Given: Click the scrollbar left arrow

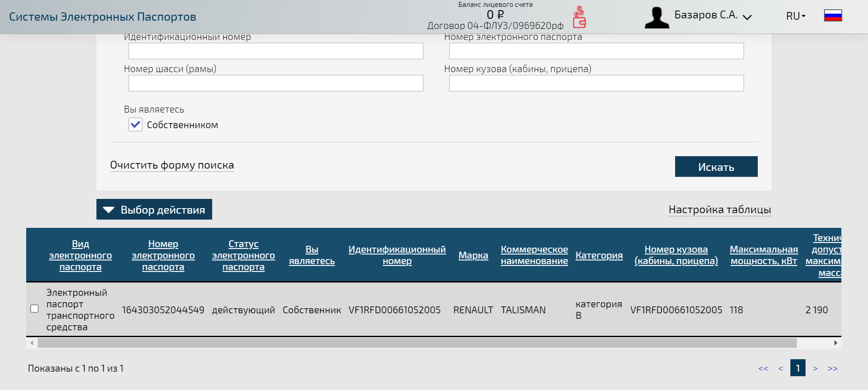Looking at the screenshot, I should pyautogui.click(x=32, y=343).
